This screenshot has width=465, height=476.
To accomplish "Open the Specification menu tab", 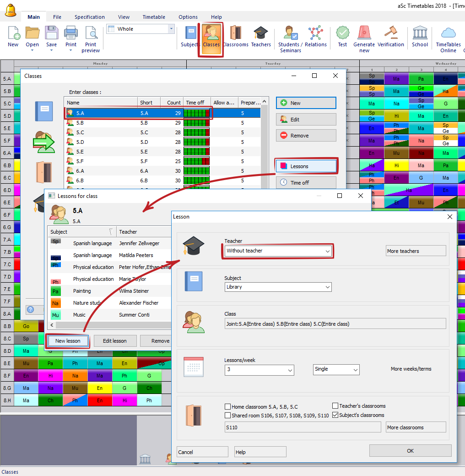I will [90, 17].
